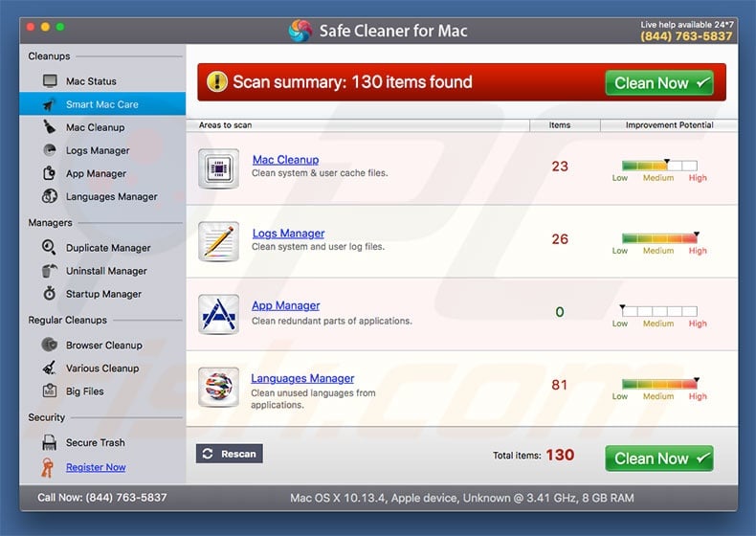Image resolution: width=756 pixels, height=536 pixels.
Task: Click the Mac OS X system info text
Action: pos(462,498)
